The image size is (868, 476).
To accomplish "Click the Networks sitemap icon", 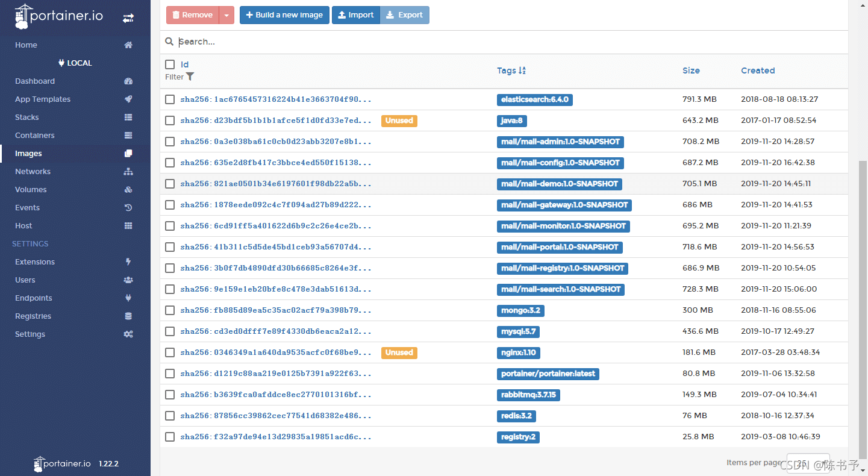I will coord(128,172).
